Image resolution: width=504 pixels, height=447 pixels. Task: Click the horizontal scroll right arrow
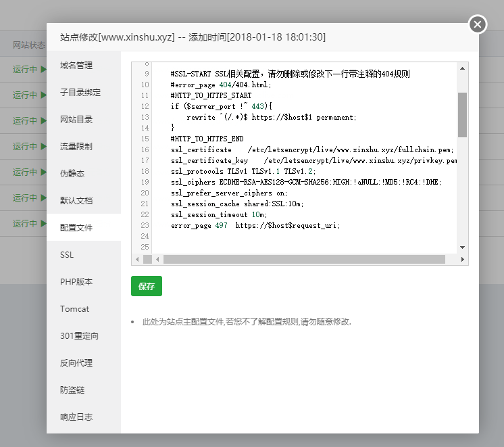(462, 259)
